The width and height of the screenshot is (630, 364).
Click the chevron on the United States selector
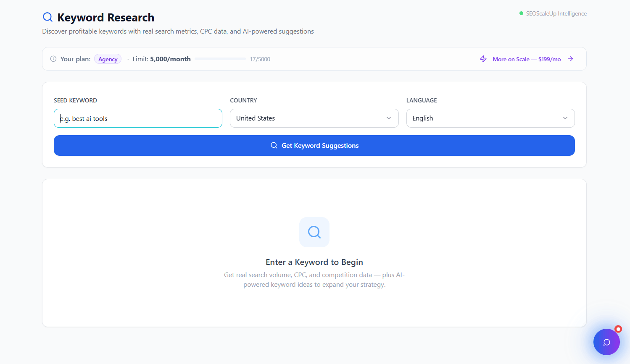pos(389,118)
